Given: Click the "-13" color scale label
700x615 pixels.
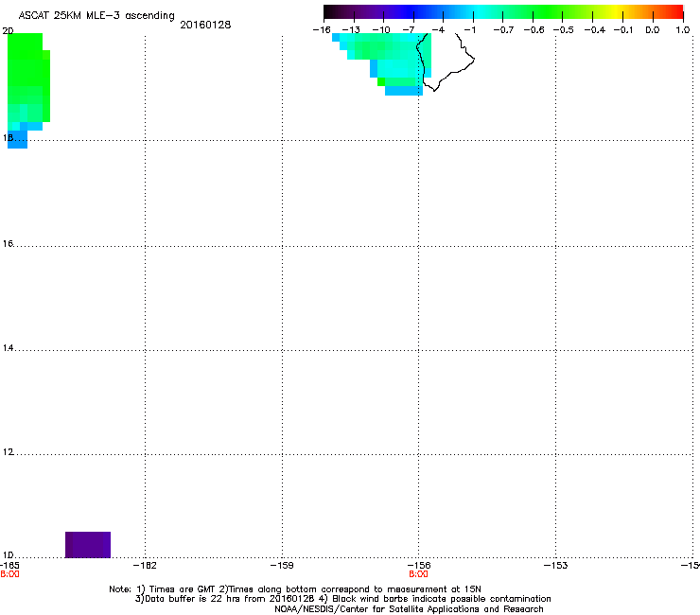Looking at the screenshot, I should pyautogui.click(x=351, y=30).
